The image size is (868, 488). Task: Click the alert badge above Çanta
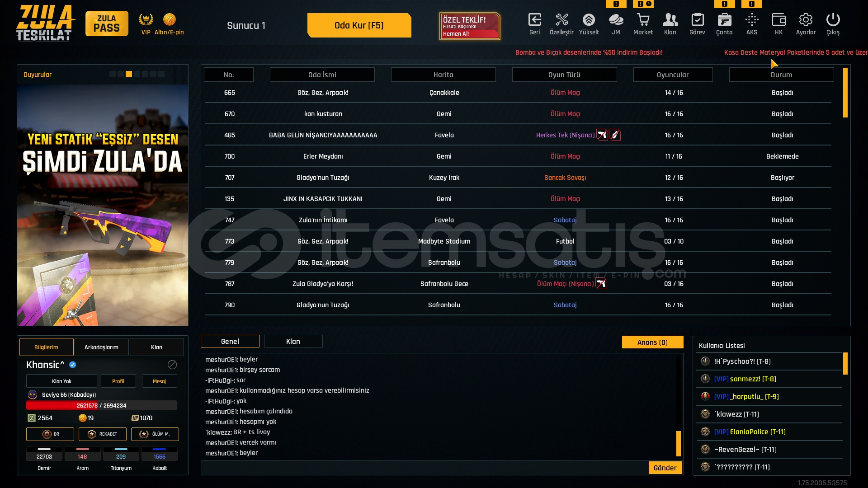725,4
